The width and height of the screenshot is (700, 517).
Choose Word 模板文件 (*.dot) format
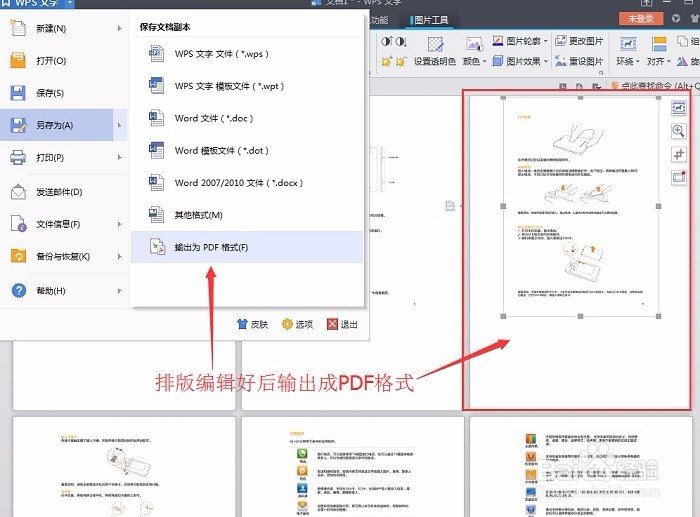tap(247, 150)
